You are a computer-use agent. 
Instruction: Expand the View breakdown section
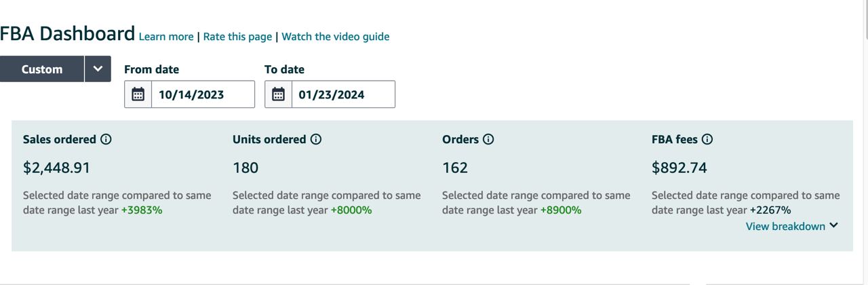click(792, 226)
